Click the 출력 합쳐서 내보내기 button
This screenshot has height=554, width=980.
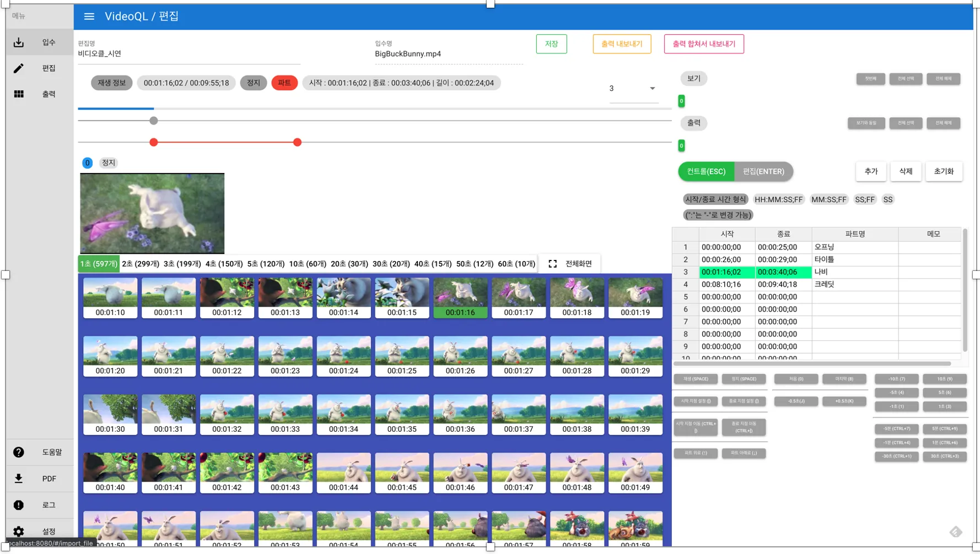[x=704, y=44]
